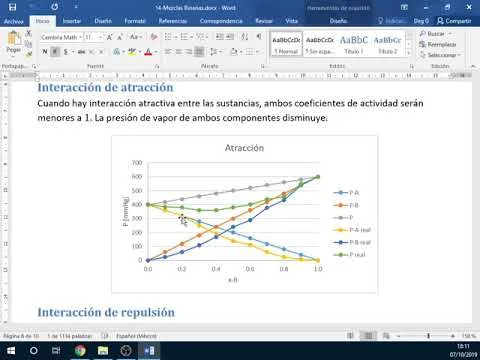
Task: Click the zoom out minus icon
Action: coord(398,336)
